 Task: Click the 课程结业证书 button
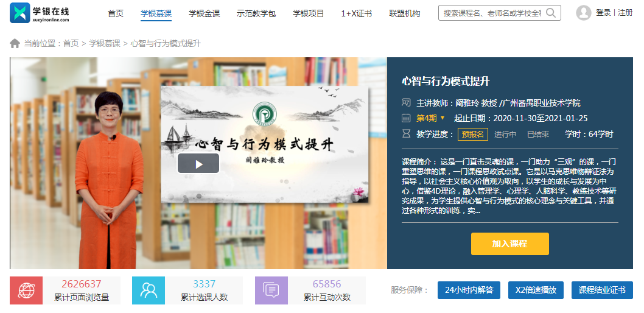[602, 290]
